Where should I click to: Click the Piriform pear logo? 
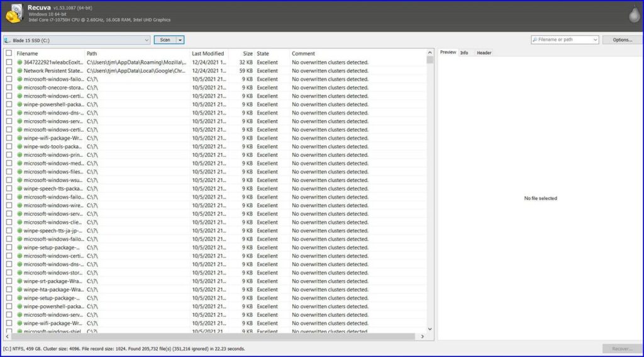click(x=635, y=14)
